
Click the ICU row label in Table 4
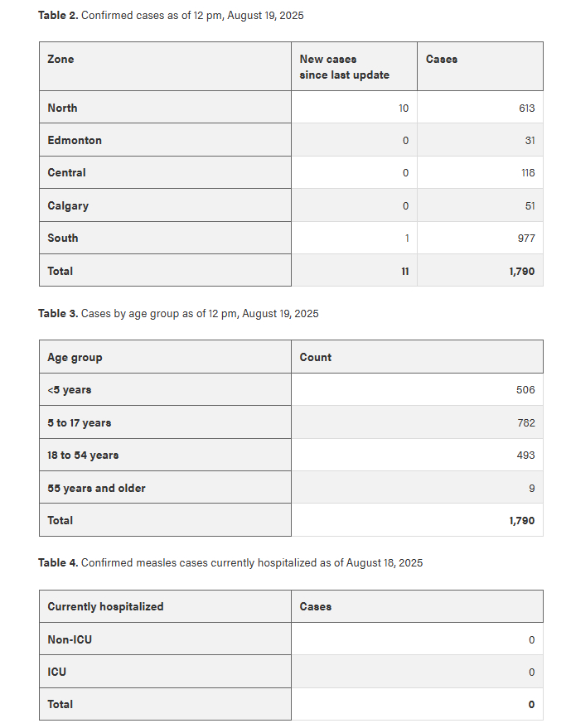56,672
